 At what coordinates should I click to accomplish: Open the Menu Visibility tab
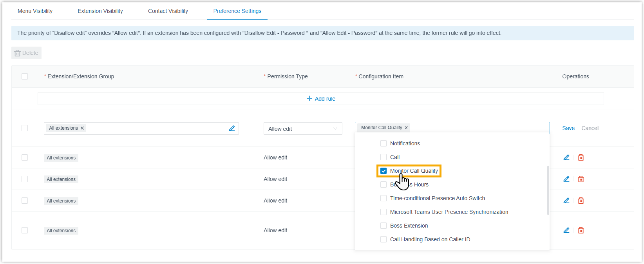[35, 11]
